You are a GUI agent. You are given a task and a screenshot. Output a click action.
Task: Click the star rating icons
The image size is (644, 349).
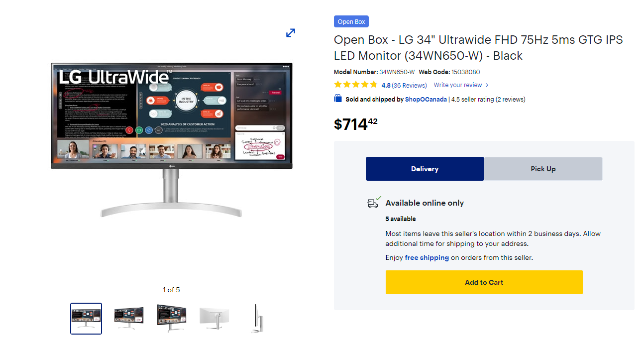(356, 85)
